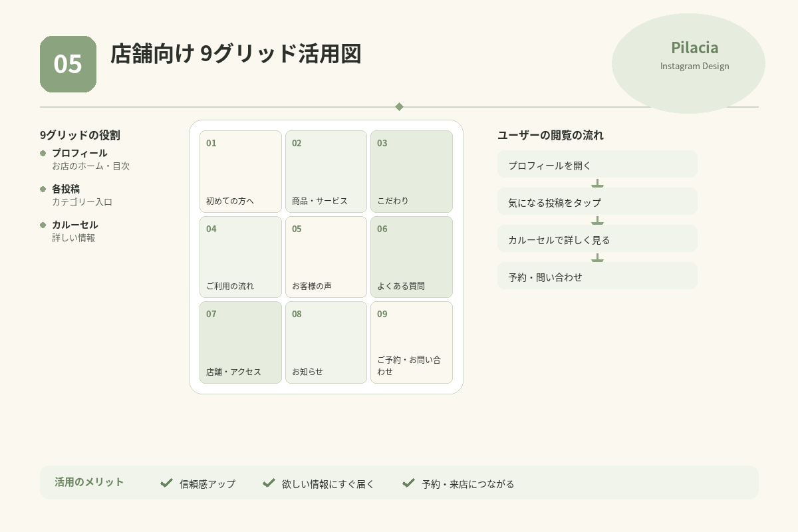Screen dimensions: 798x532
Task: Click the text カテゴリー入口
Action: (82, 202)
